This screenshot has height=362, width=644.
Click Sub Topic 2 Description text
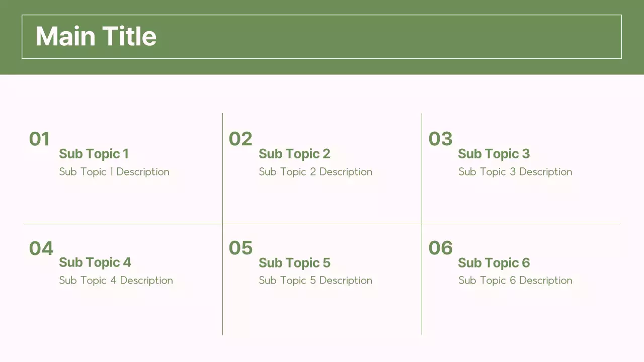(315, 172)
